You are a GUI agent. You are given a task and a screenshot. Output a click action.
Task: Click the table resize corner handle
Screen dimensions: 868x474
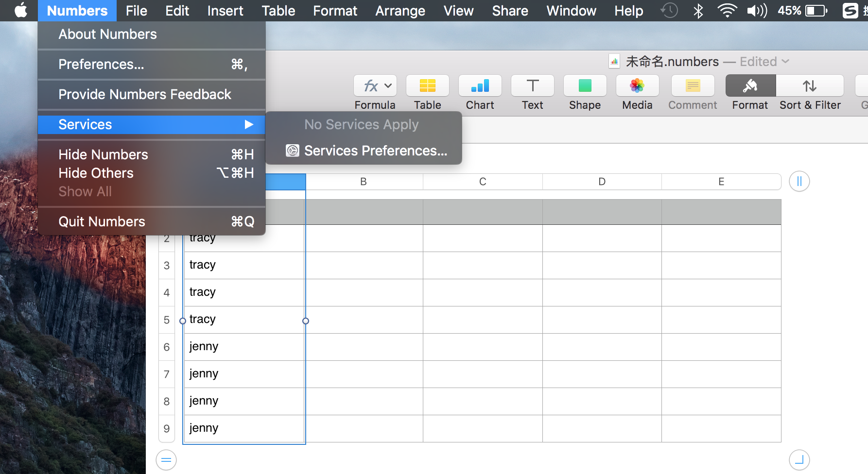799,460
